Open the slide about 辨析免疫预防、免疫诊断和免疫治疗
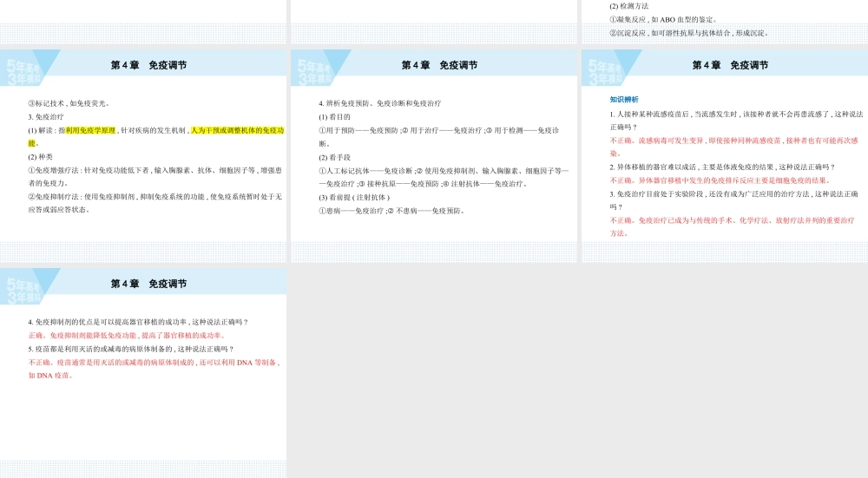This screenshot has width=868, height=478. [x=434, y=156]
